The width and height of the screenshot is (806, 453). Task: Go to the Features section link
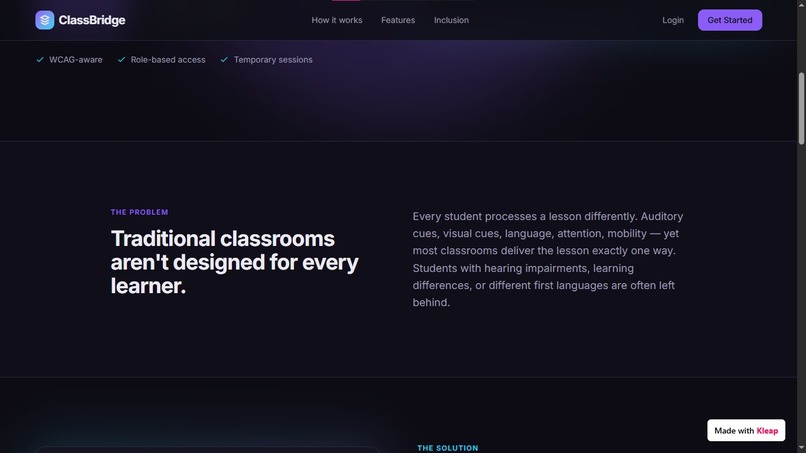(x=398, y=20)
